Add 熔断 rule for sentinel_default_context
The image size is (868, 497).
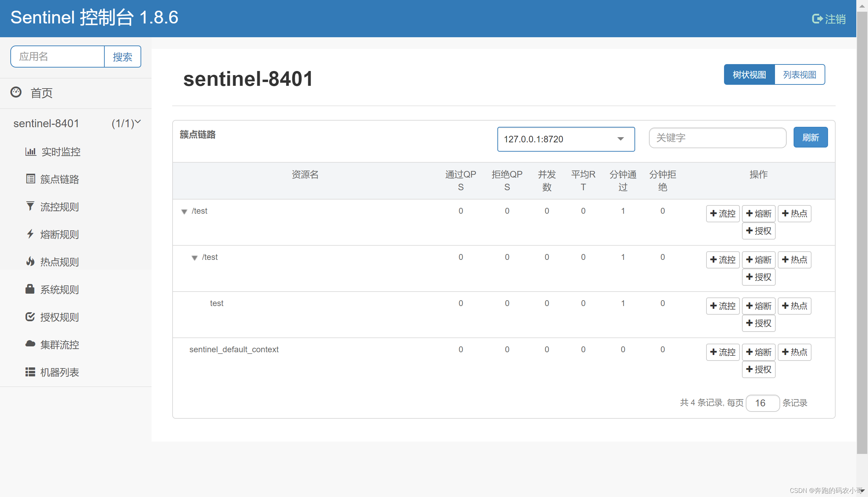coord(758,352)
